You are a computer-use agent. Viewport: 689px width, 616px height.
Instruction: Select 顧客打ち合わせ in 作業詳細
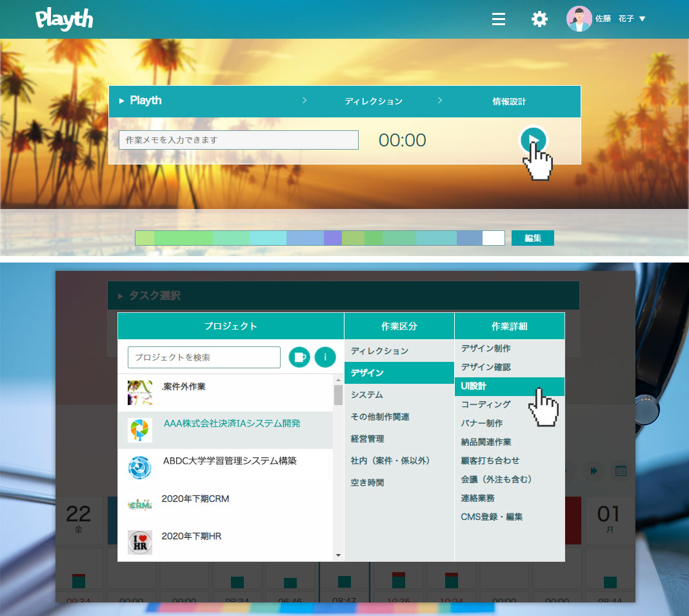510,461
